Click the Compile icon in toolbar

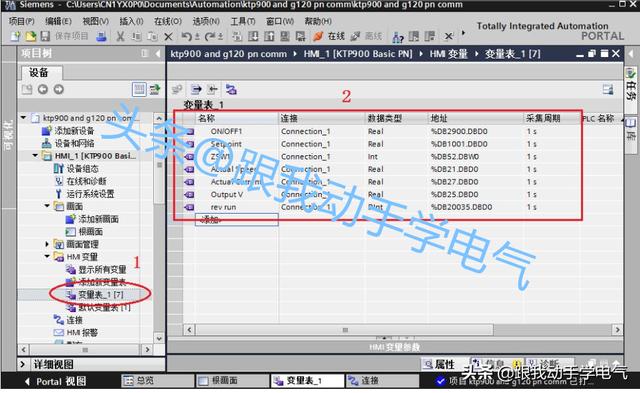tap(237, 36)
